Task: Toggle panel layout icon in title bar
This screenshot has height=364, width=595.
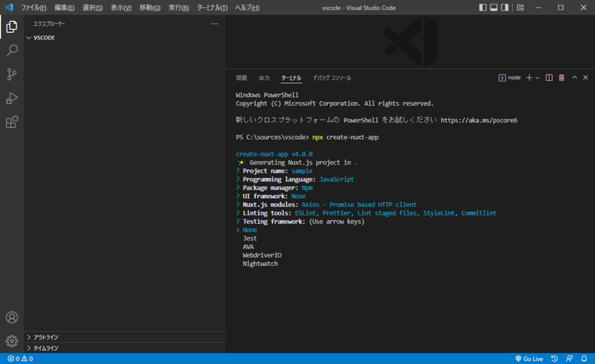Action: [x=494, y=7]
